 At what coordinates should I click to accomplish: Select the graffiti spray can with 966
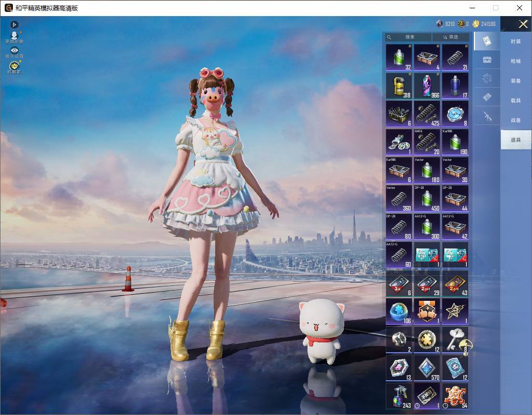427,86
